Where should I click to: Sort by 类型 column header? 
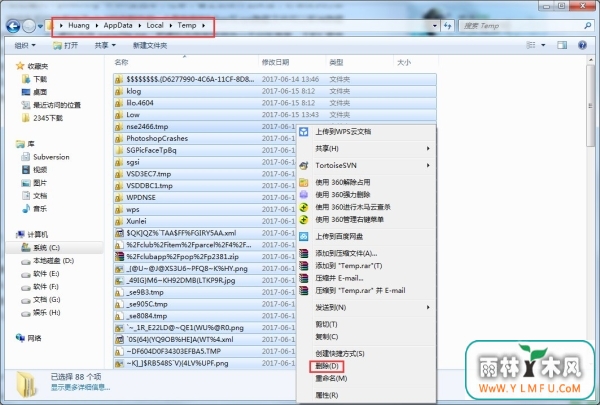(x=336, y=62)
